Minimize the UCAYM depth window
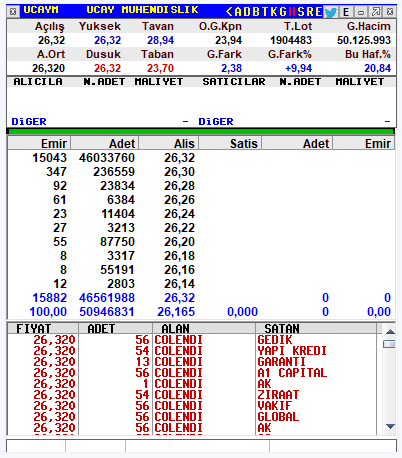Image resolution: width=402 pixels, height=458 pixels. [x=361, y=12]
